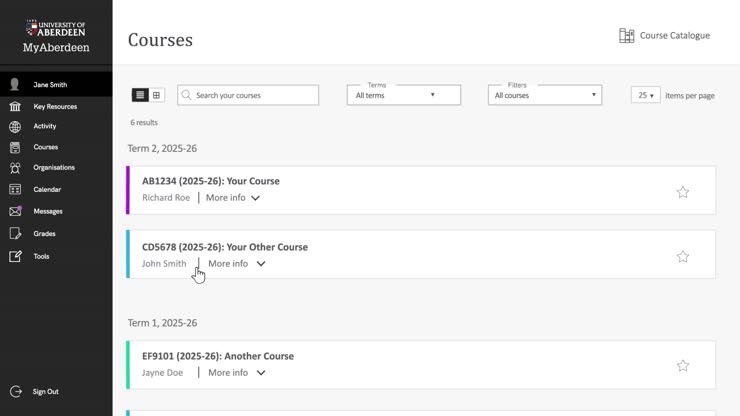This screenshot has height=416, width=740.
Task: Open the AB1234 (2025-26): Your Course link
Action: tap(211, 181)
